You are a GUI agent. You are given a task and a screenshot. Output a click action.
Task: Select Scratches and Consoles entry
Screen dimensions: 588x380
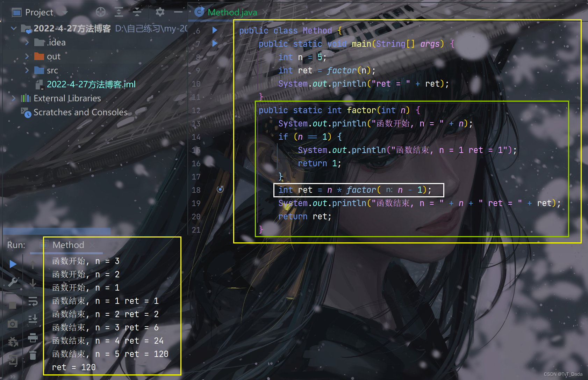click(x=80, y=112)
